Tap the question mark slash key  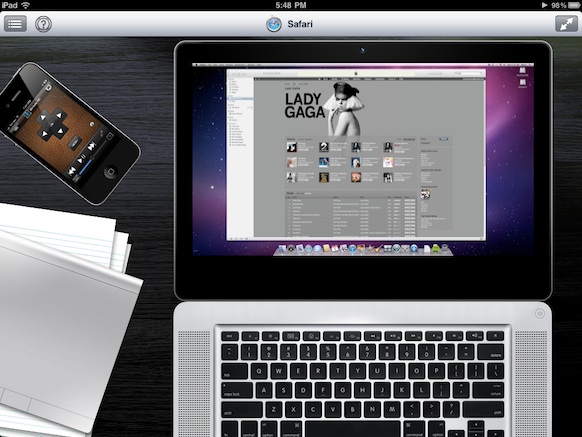[x=451, y=410]
